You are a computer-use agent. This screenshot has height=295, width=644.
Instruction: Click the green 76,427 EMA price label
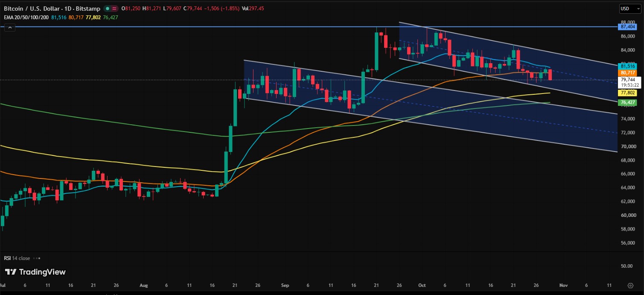pyautogui.click(x=627, y=102)
